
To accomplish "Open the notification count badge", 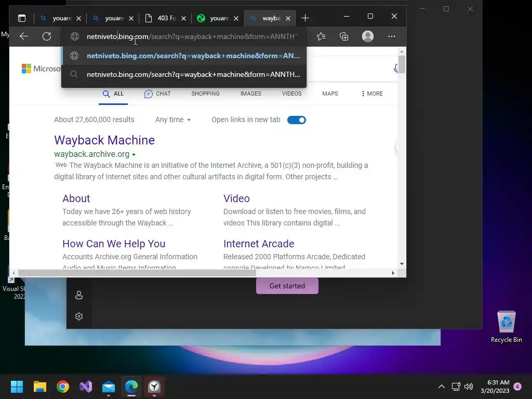I will (x=517, y=387).
